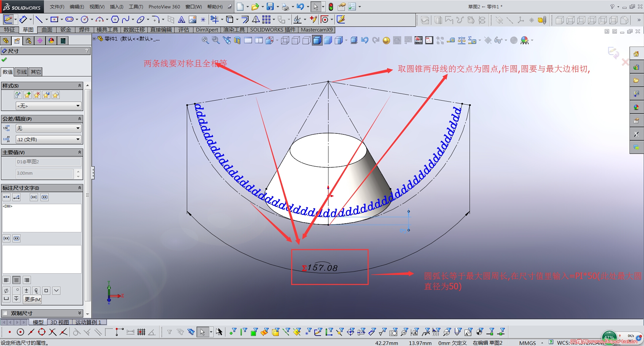Toggle the diameter symbol in dimension text
Viewport: 644px width, 346px height.
coord(6,291)
